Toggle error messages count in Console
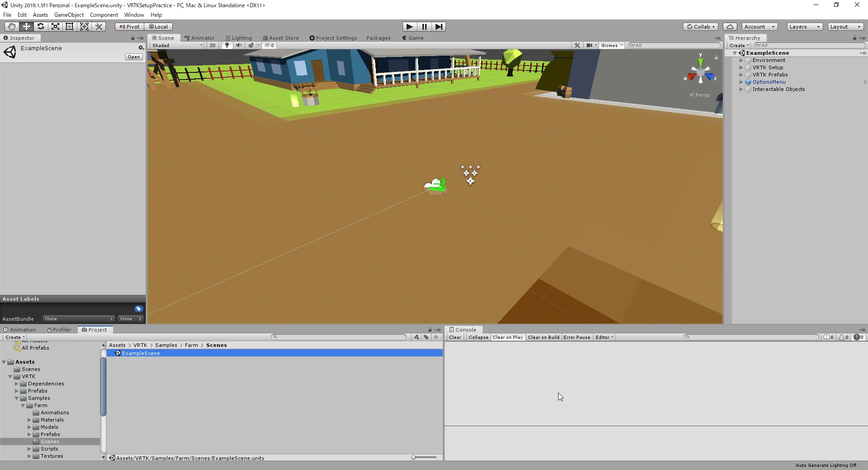868x470 pixels. click(859, 337)
